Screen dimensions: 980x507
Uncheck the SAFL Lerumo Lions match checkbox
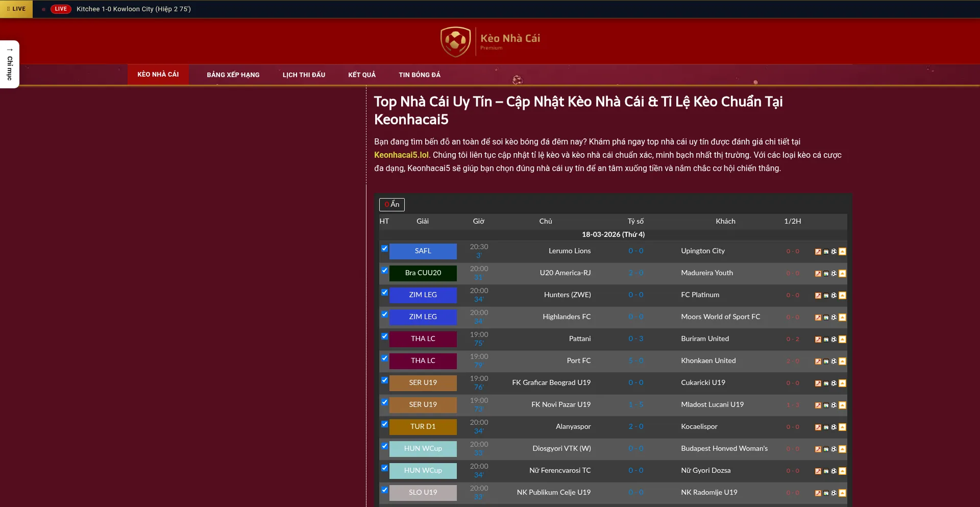point(384,249)
